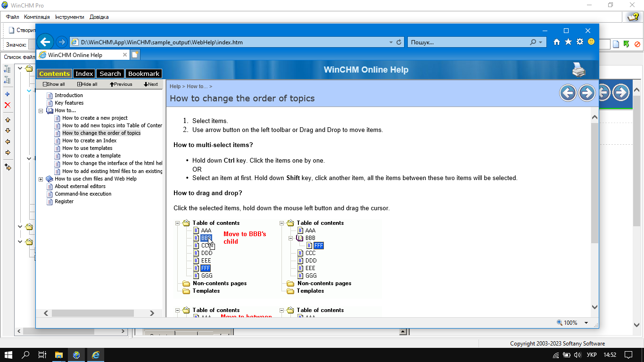
Task: Click the smiley feedback icon
Action: click(x=591, y=42)
